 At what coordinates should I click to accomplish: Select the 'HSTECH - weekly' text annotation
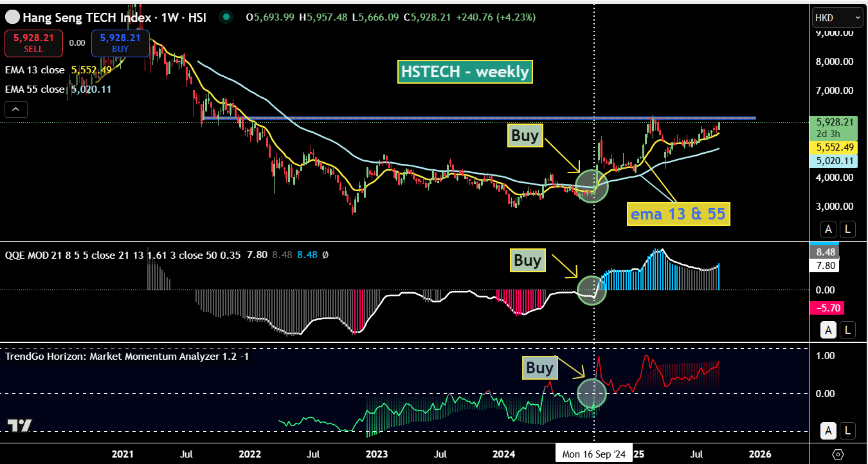click(x=466, y=71)
